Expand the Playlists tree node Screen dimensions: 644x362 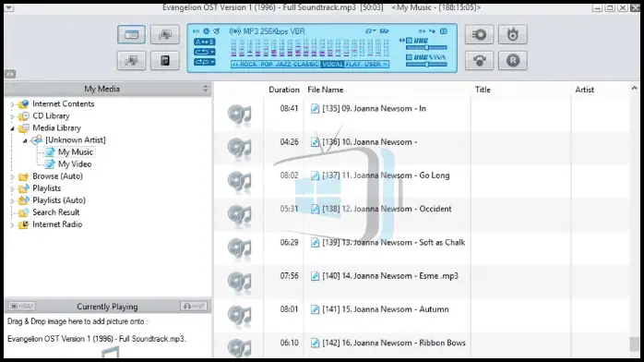[x=12, y=188]
